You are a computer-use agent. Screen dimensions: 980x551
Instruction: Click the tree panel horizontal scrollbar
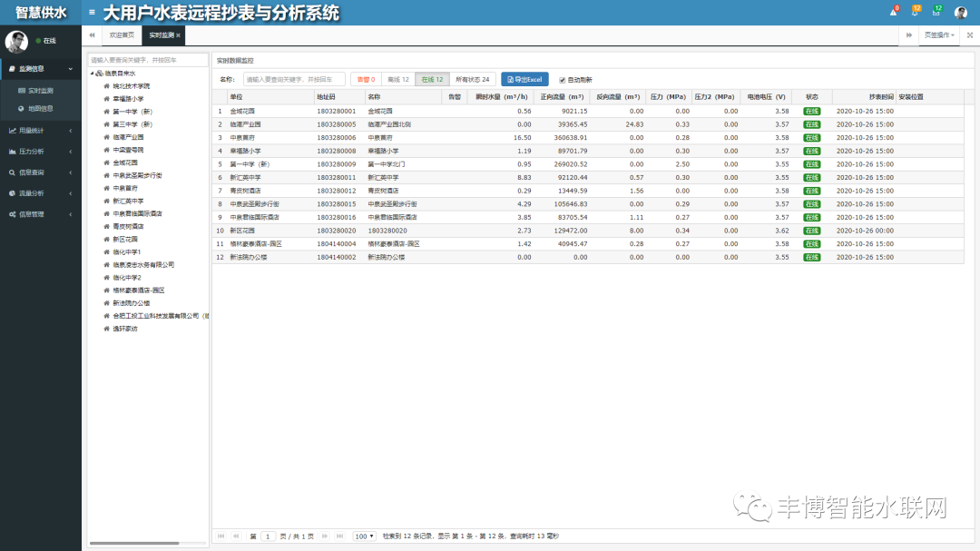(x=136, y=543)
